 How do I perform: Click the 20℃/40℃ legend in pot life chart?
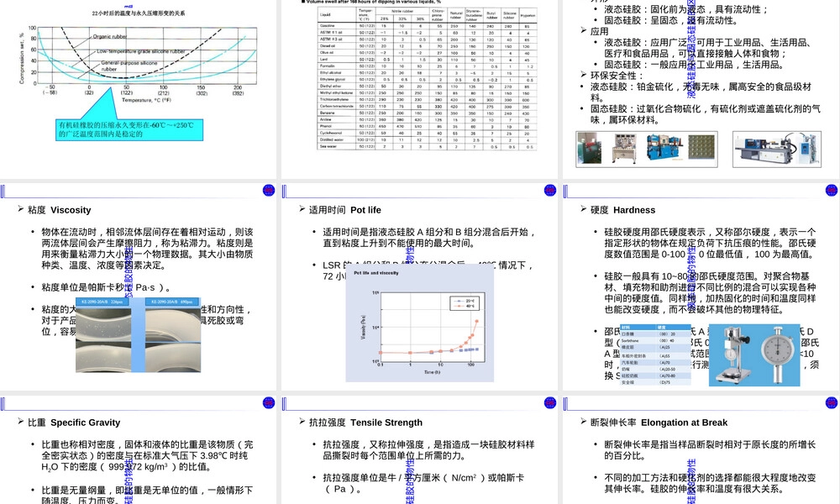(465, 304)
